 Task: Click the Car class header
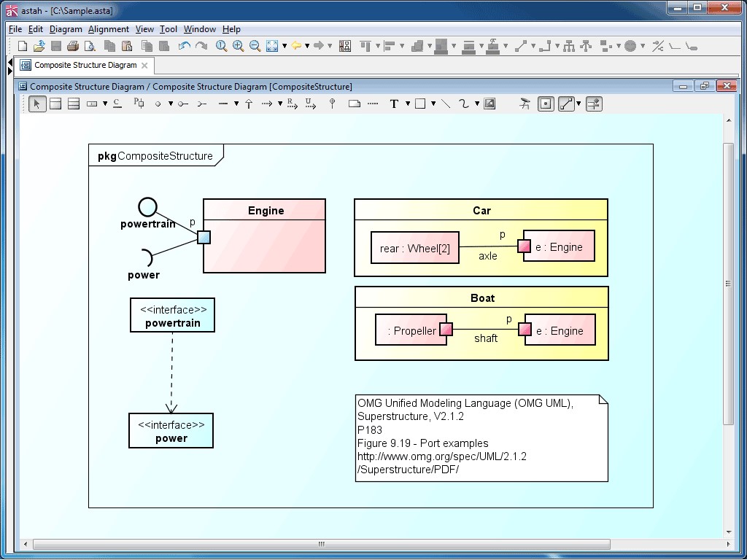[x=481, y=210]
